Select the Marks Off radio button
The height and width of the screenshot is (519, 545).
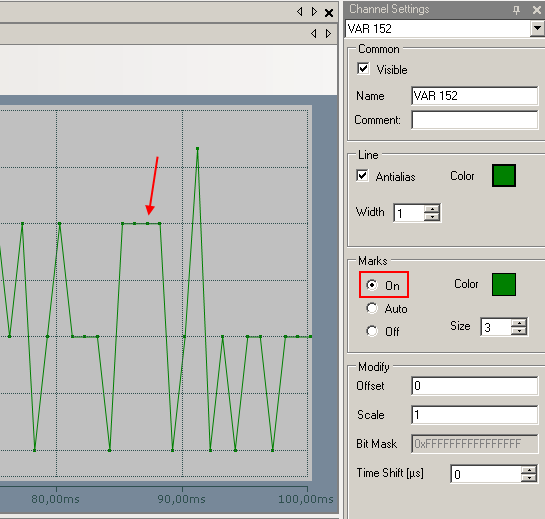click(x=372, y=331)
